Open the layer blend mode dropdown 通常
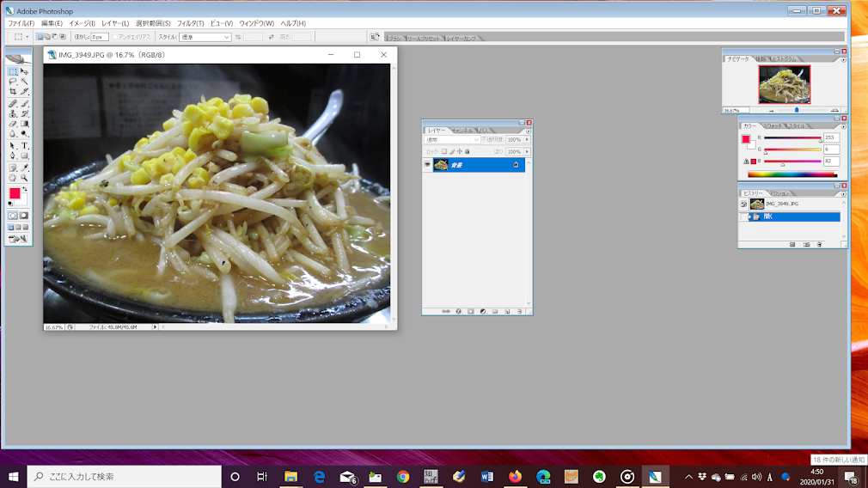 click(x=452, y=140)
